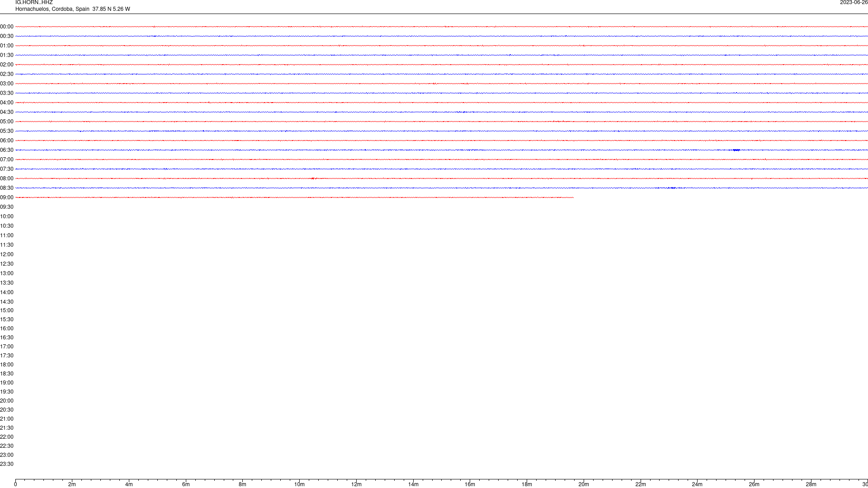Select the 02:00 time row label
The image size is (868, 488).
point(7,65)
